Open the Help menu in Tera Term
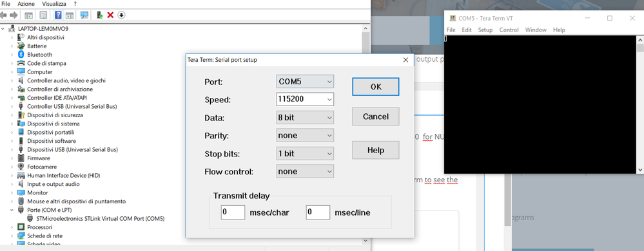This screenshot has height=251, width=644. tap(559, 30)
